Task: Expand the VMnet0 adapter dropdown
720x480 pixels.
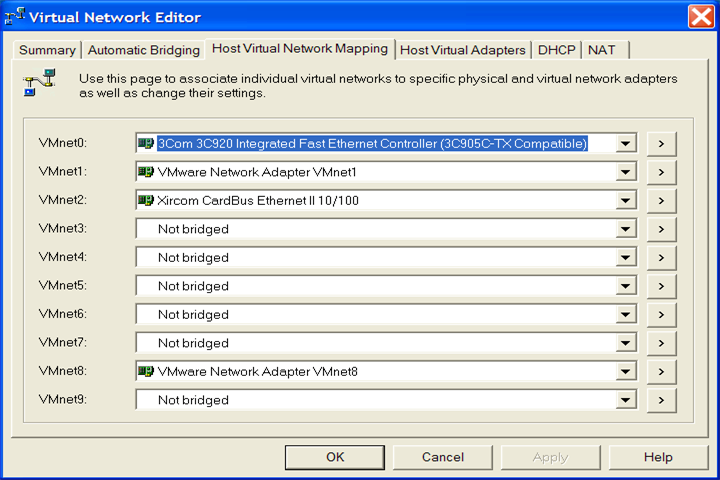Action: coord(626,144)
